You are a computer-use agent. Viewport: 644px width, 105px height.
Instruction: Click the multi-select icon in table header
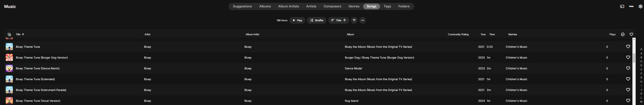coord(9,34)
